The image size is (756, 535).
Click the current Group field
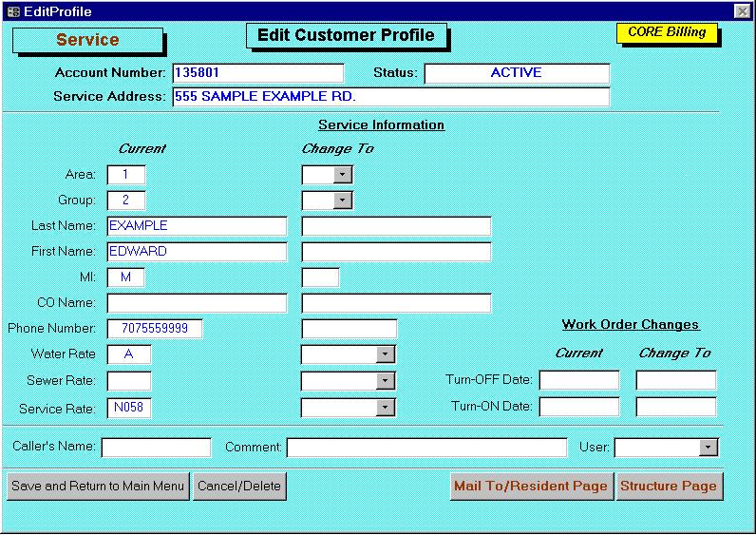tap(125, 201)
